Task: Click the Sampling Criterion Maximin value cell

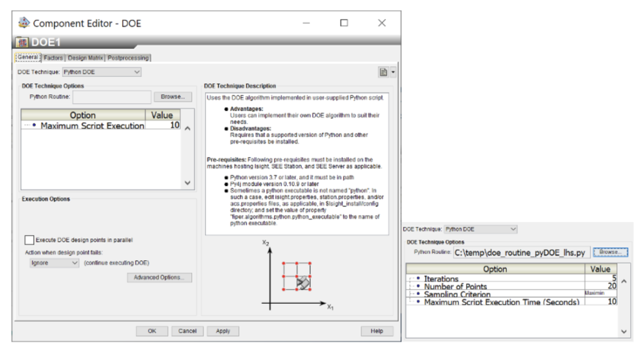Action: coord(600,293)
